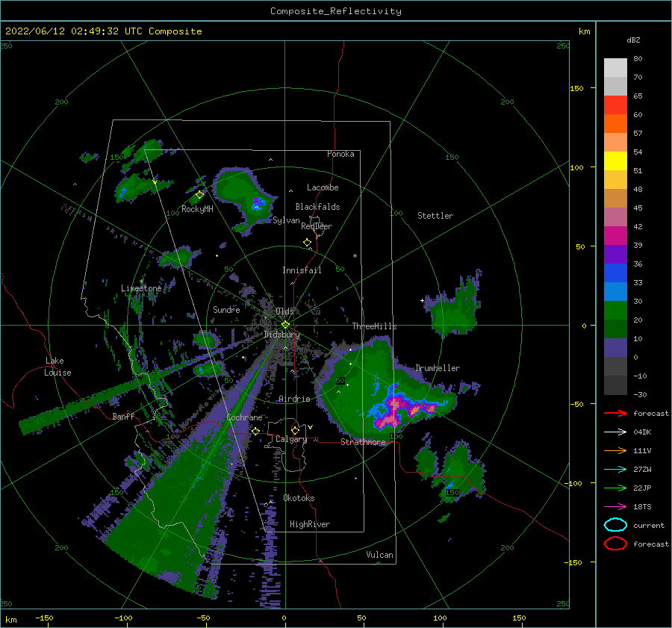The height and width of the screenshot is (628, 672).
Task: Click the 0 dBZ purple color swatch
Action: tap(615, 348)
